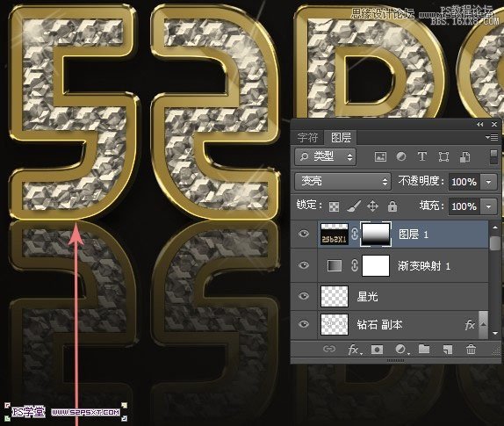This screenshot has width=504, height=426.
Task: Click the add layer mask button
Action: 377,350
